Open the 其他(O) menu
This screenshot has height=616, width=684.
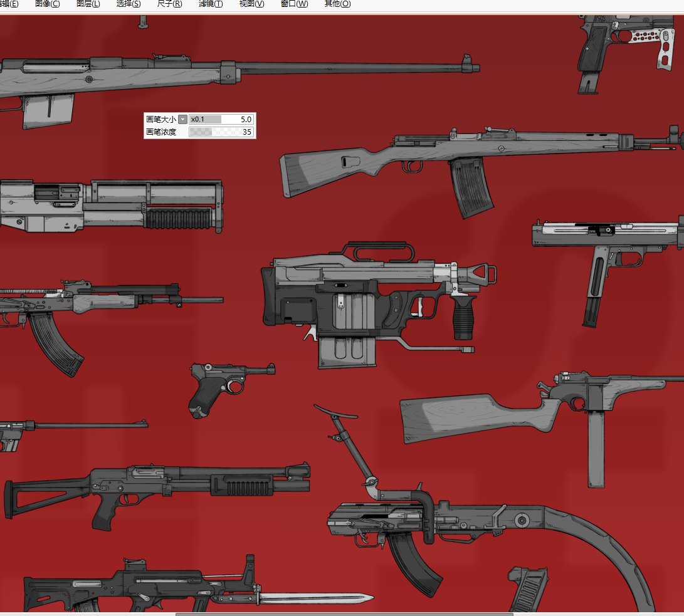337,4
